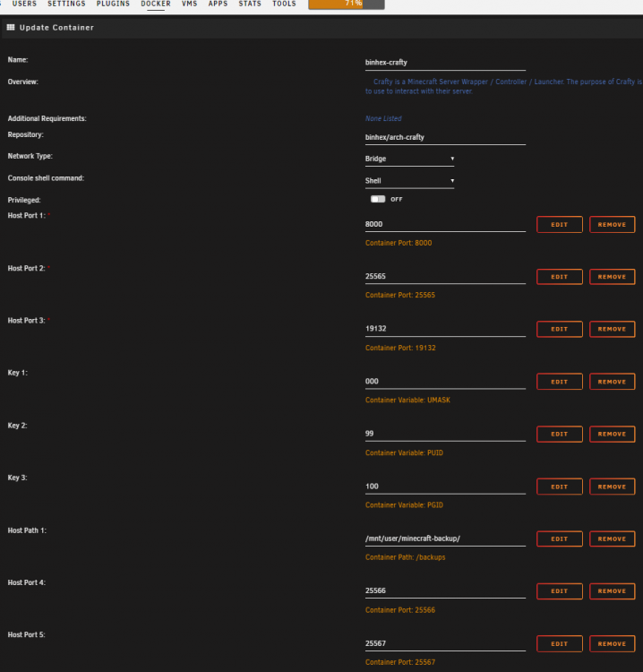Remove Host Port 1 entry
This screenshot has height=672, width=643.
coord(613,225)
